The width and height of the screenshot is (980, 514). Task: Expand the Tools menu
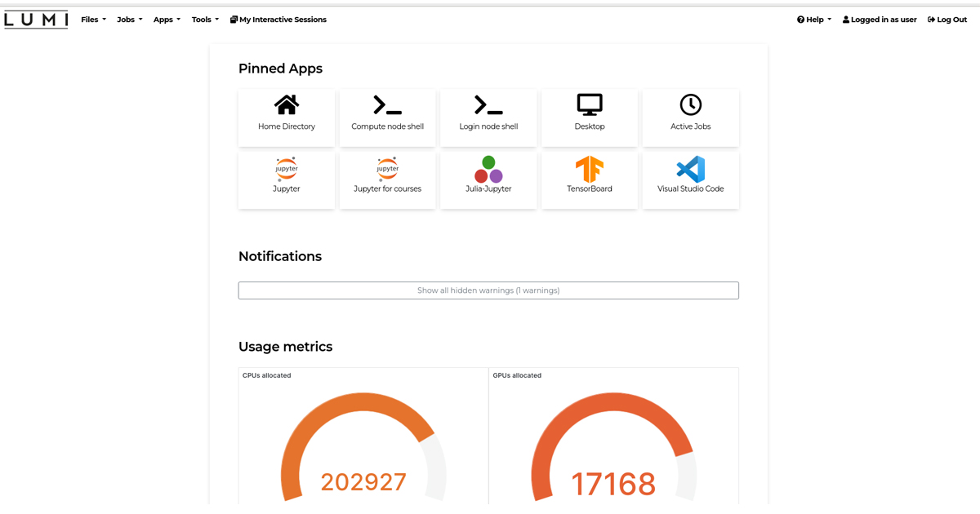point(205,20)
